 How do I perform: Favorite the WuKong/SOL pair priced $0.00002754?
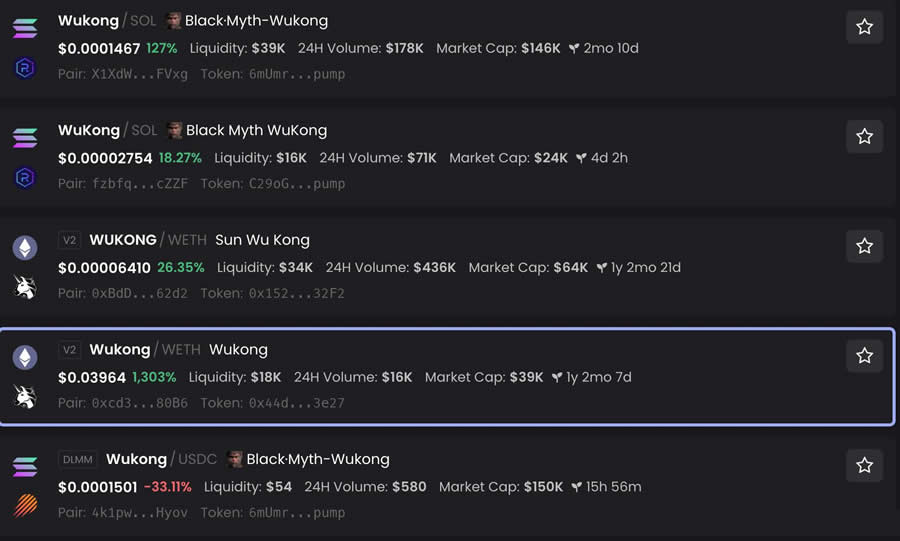pyautogui.click(x=864, y=136)
